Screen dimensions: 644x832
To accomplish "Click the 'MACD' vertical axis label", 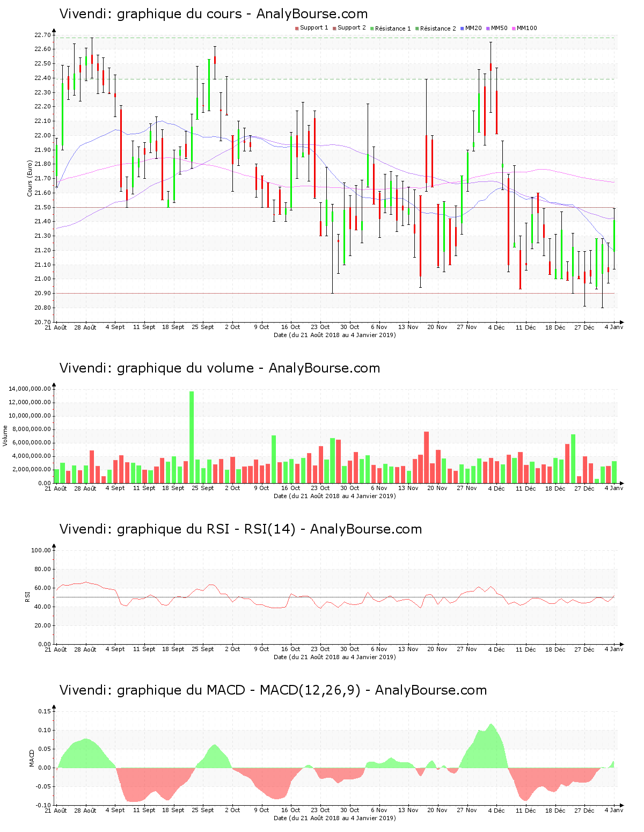I will pyautogui.click(x=32, y=758).
